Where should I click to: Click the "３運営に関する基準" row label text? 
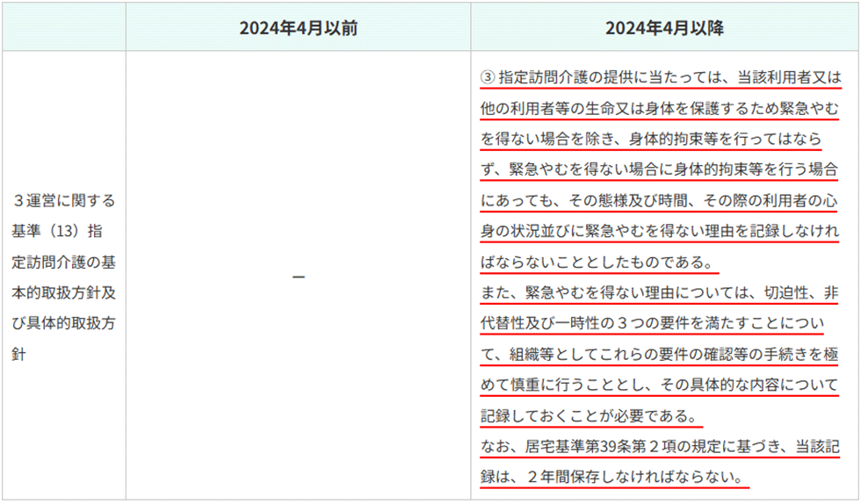coord(63,200)
